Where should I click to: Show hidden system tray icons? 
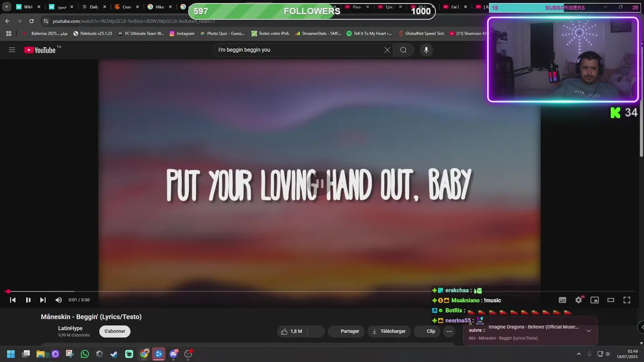[579, 354]
